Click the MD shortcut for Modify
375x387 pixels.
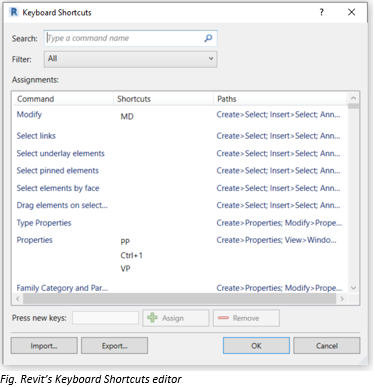(x=127, y=117)
